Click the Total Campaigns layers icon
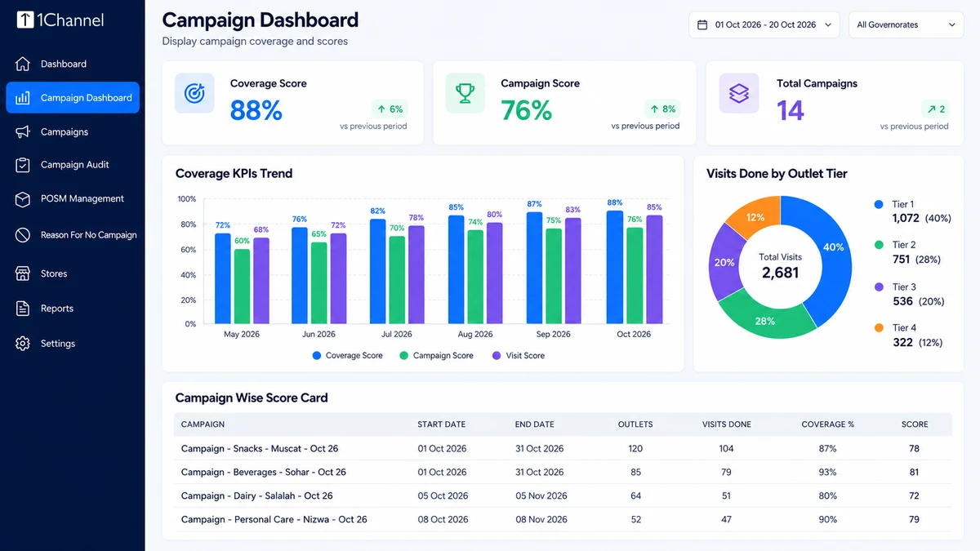This screenshot has width=980, height=551. (x=739, y=93)
